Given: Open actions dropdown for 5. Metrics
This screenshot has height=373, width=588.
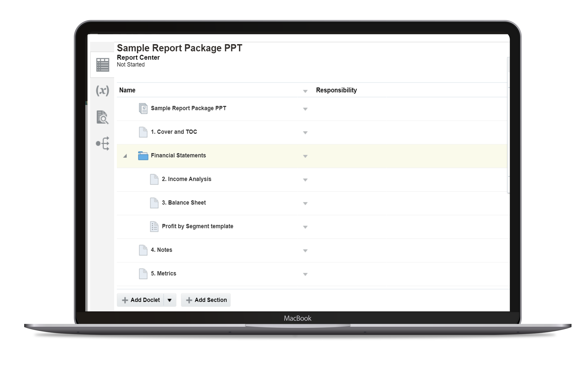Looking at the screenshot, I should pos(305,274).
